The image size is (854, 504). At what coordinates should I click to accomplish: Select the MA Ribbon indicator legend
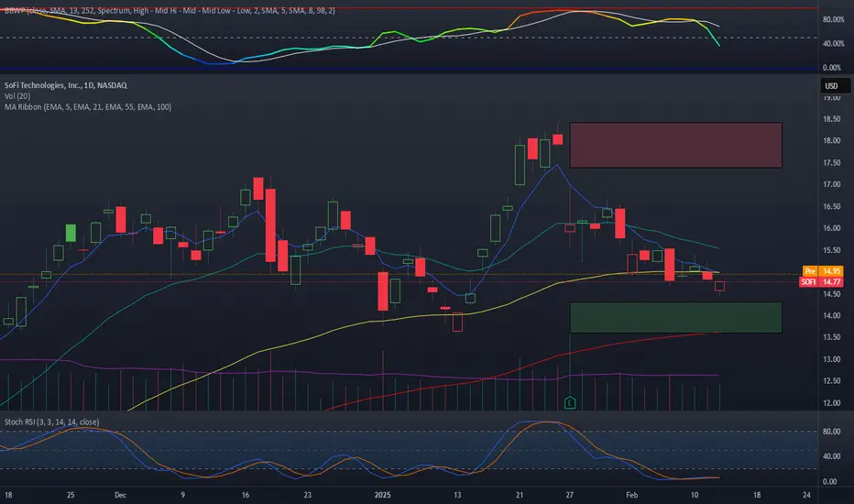click(88, 107)
